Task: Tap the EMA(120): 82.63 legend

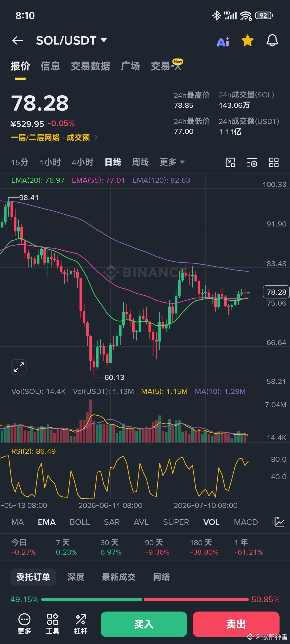Action: (x=161, y=180)
